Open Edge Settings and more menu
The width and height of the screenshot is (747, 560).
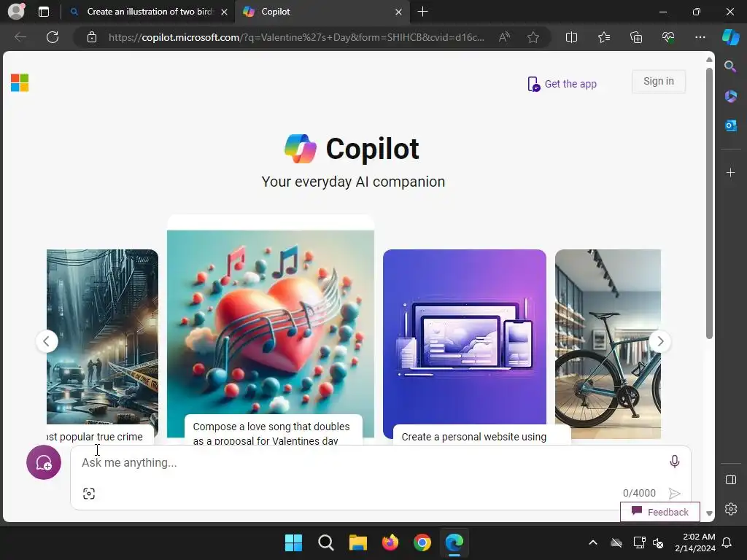(x=700, y=37)
